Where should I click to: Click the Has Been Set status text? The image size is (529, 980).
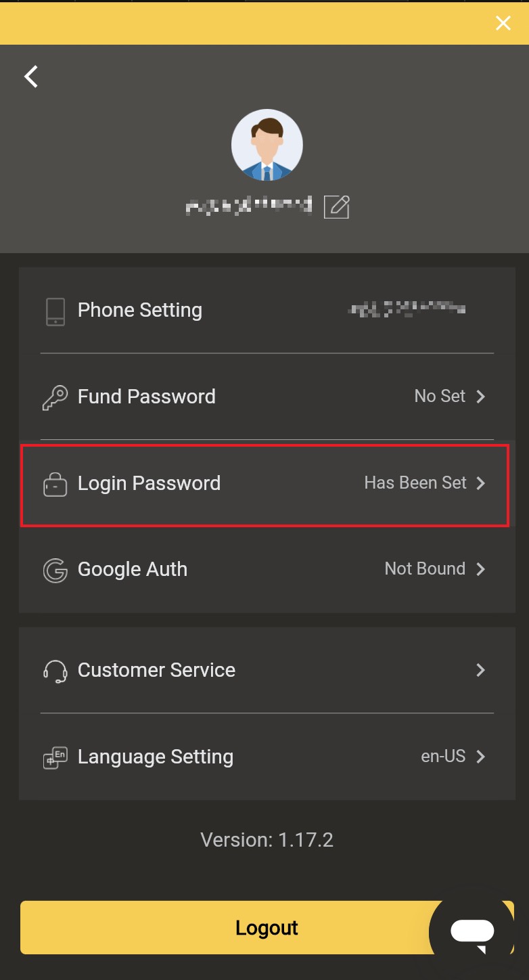[415, 483]
